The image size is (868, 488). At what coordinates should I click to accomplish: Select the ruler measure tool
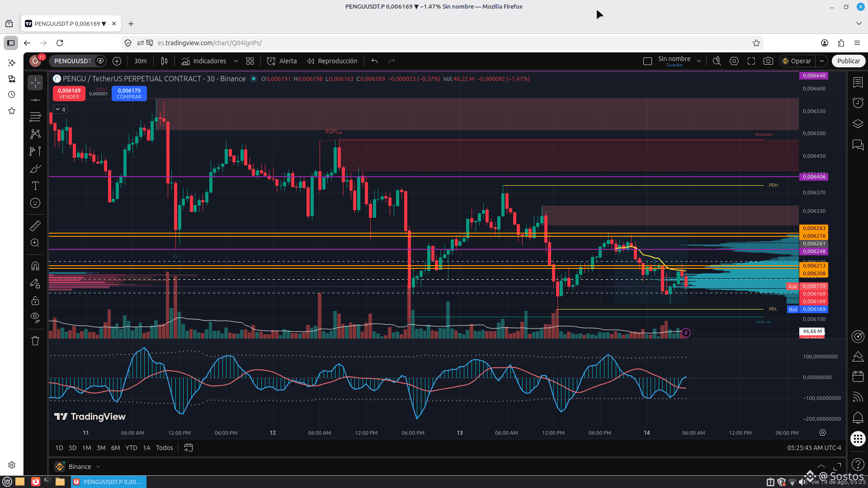tap(35, 225)
